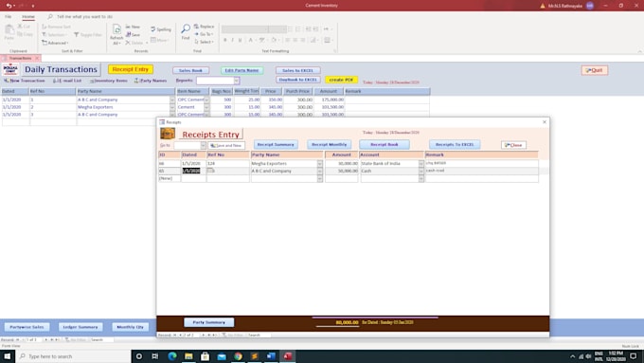This screenshot has width=644, height=363.
Task: Click the Access icon on taskbar
Action: (x=288, y=356)
